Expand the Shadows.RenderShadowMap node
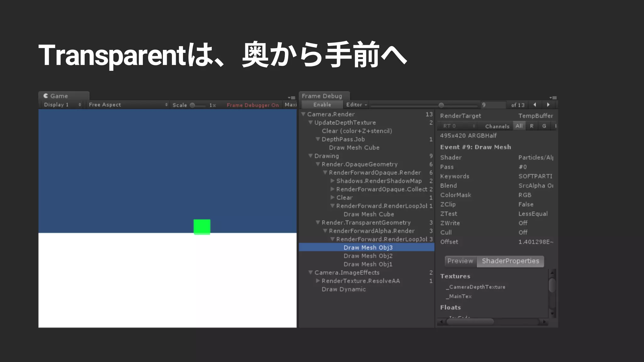This screenshot has height=362, width=644. pyautogui.click(x=332, y=181)
